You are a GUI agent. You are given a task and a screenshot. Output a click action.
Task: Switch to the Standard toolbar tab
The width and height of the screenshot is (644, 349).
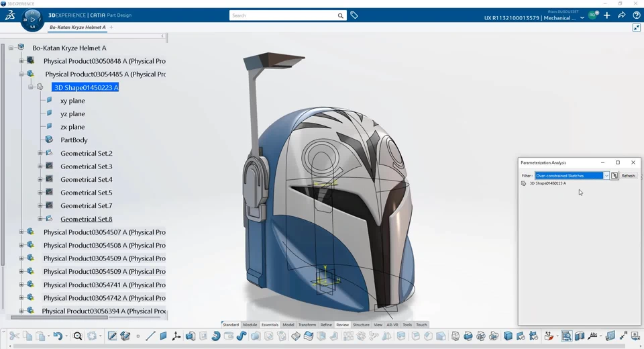coord(230,325)
